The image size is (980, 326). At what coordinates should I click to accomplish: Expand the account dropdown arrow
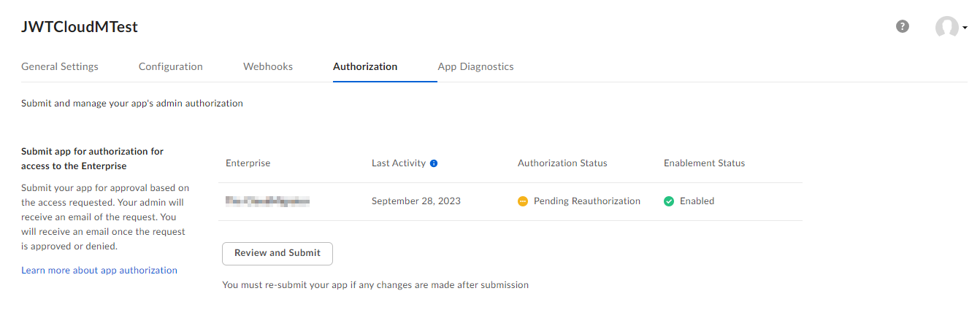click(965, 28)
